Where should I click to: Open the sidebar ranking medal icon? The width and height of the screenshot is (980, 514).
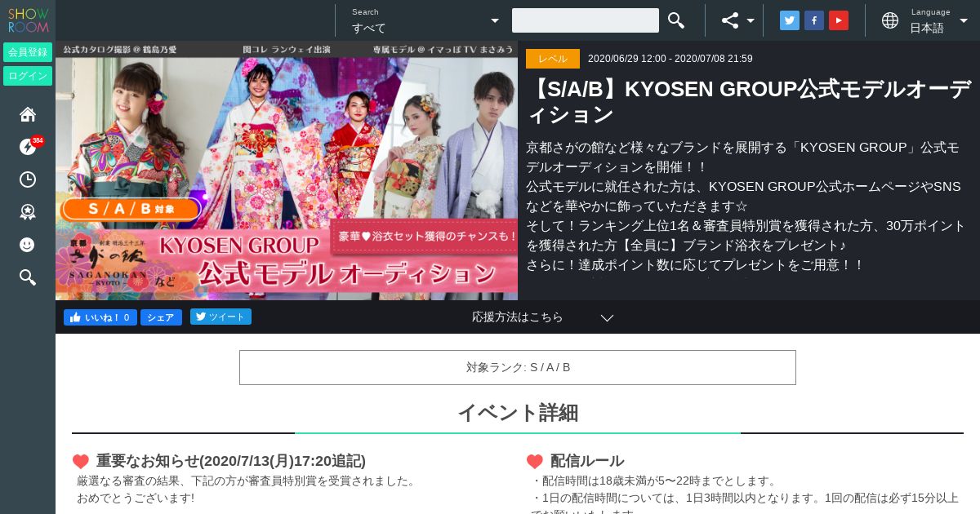[28, 212]
